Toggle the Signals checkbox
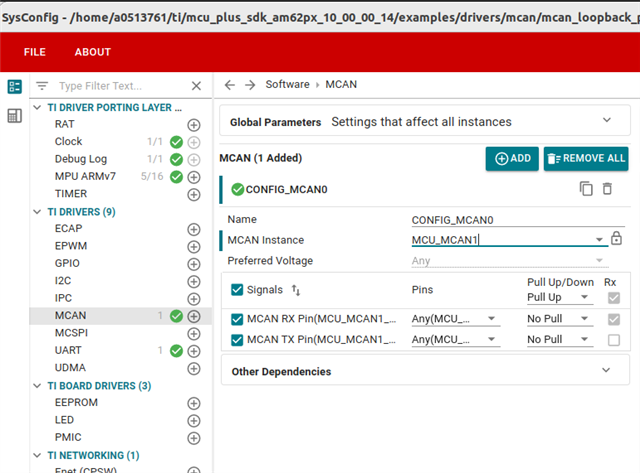The image size is (640, 473). click(x=237, y=290)
